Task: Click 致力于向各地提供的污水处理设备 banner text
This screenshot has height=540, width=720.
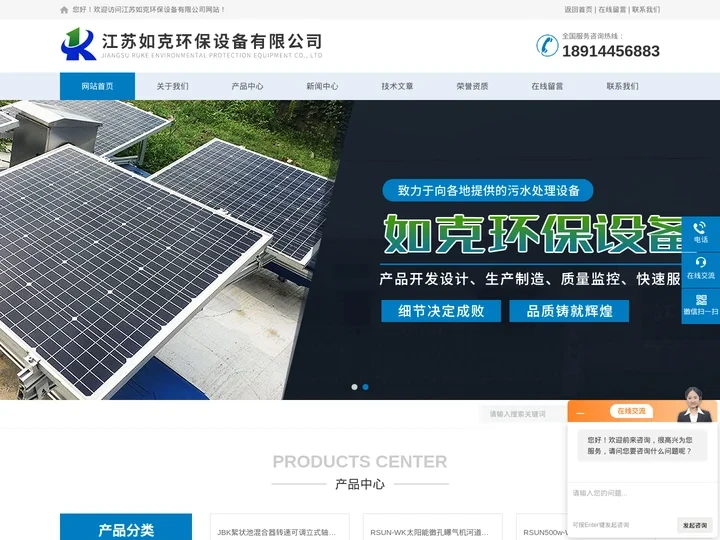Action: (x=488, y=190)
